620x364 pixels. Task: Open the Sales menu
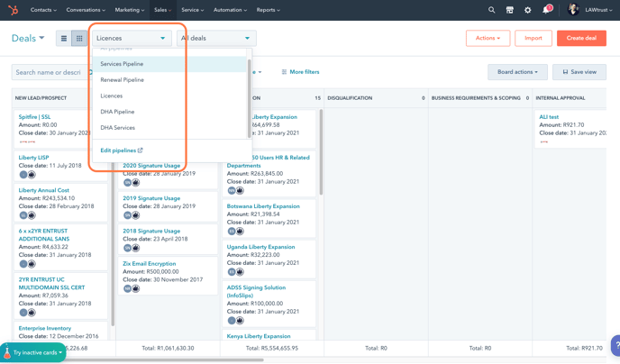point(163,10)
